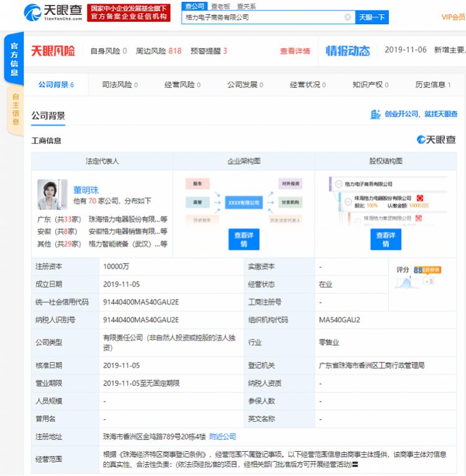Open the VIP会员 link
This screenshot has height=476, width=466.
click(x=453, y=17)
